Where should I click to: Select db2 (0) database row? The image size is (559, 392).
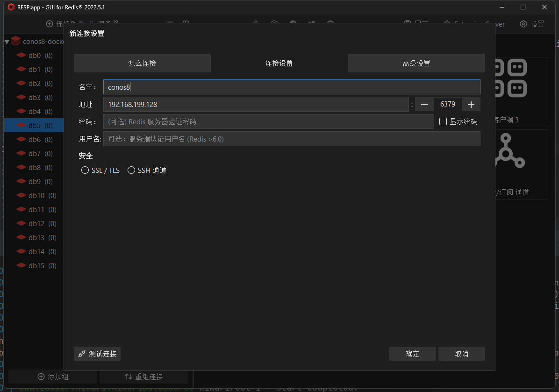[x=34, y=83]
